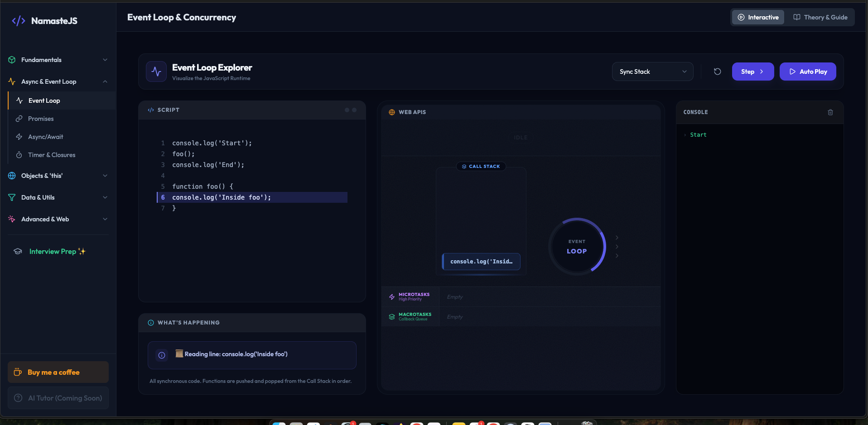The width and height of the screenshot is (868, 425).
Task: Click the Advanced & Web sparkle icon
Action: click(12, 219)
